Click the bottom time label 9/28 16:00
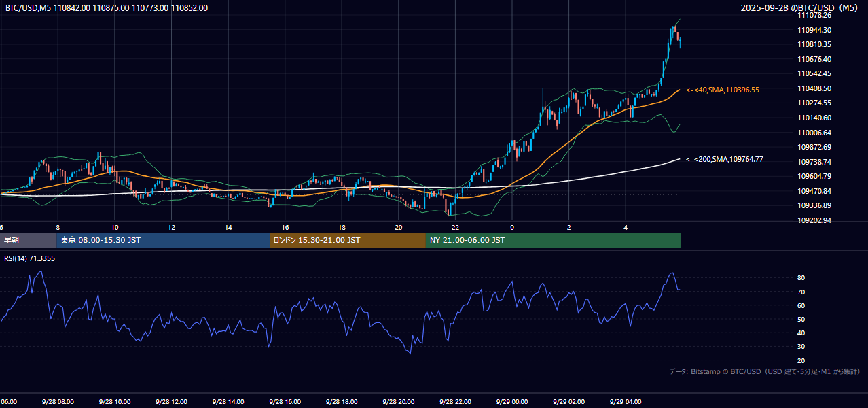868x408 pixels. pyautogui.click(x=285, y=402)
